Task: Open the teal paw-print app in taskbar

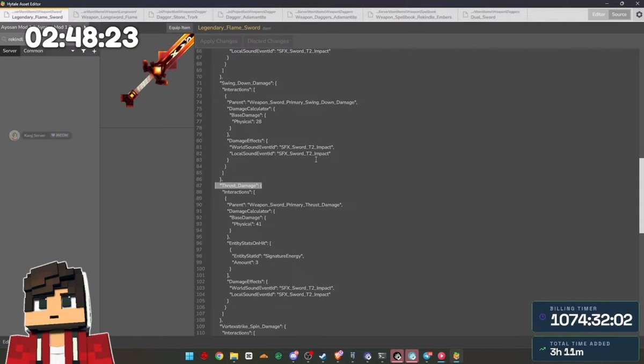Action: coord(412,355)
